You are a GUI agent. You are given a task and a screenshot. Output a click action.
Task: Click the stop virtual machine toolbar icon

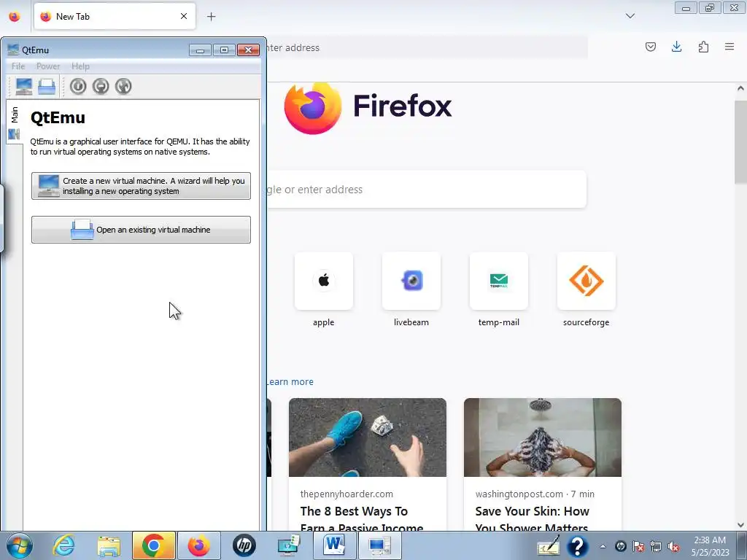pyautogui.click(x=101, y=86)
